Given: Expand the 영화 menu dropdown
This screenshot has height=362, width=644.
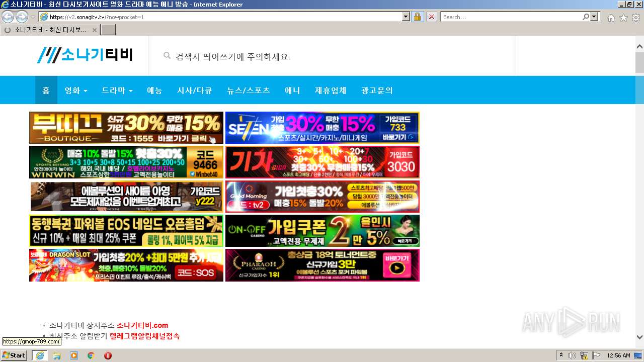Looking at the screenshot, I should 76,90.
